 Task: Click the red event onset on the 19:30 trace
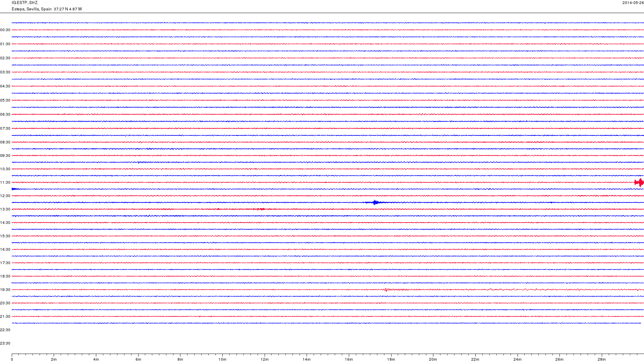coord(386,290)
